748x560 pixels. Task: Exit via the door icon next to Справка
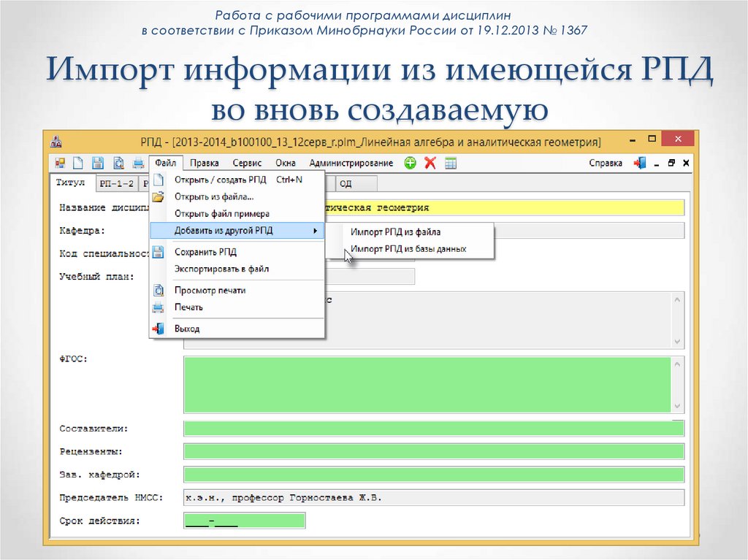click(638, 162)
